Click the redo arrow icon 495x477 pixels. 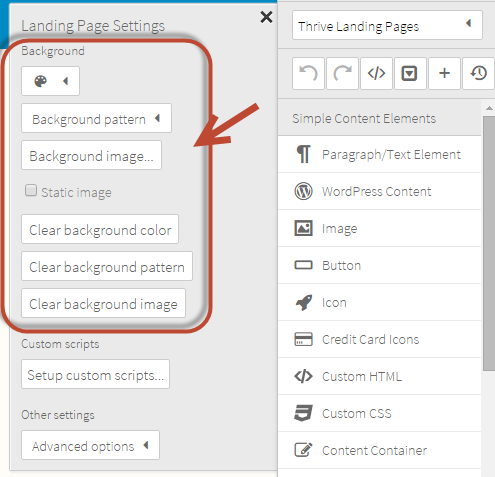coord(342,73)
